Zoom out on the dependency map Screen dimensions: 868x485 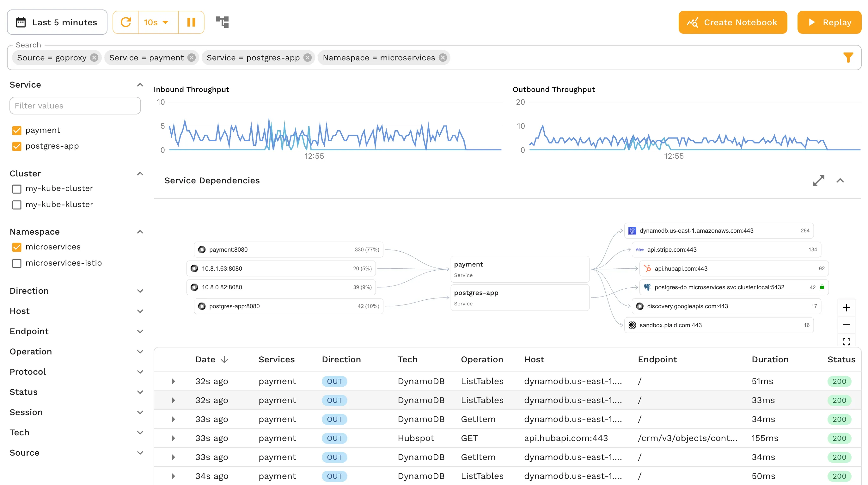point(847,325)
